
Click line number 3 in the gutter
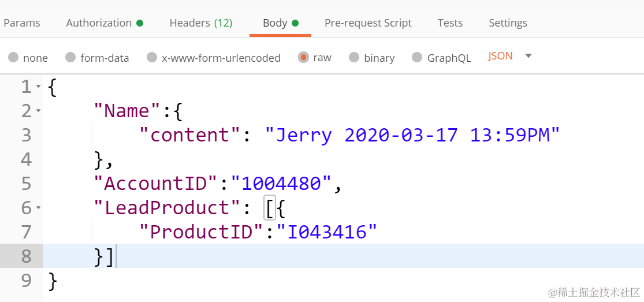(x=27, y=135)
